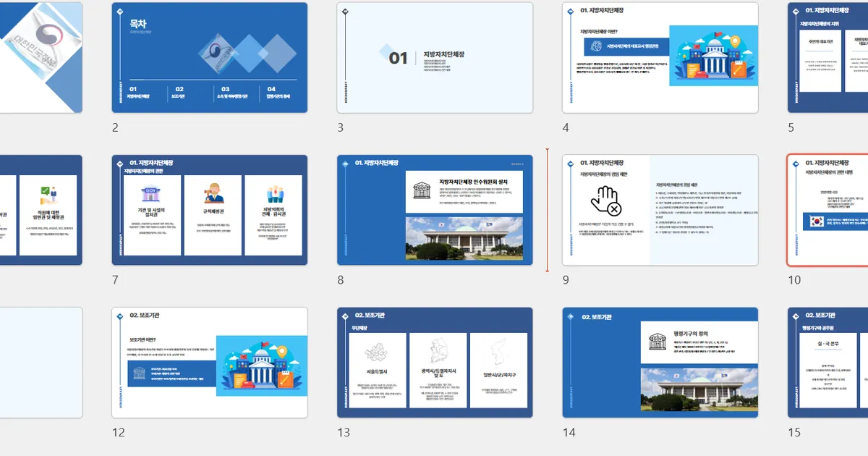The image size is (868, 456).
Task: Click the building icon on slide 14
Action: click(x=658, y=342)
